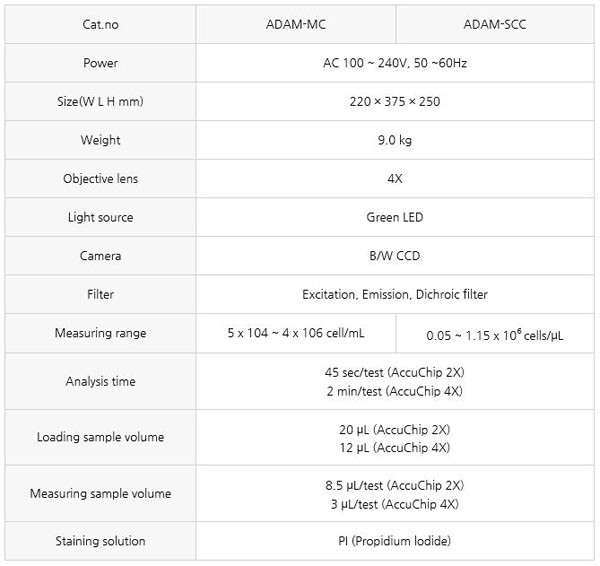Image resolution: width=600 pixels, height=566 pixels.
Task: Click the Cat.no header cell
Action: click(x=100, y=25)
